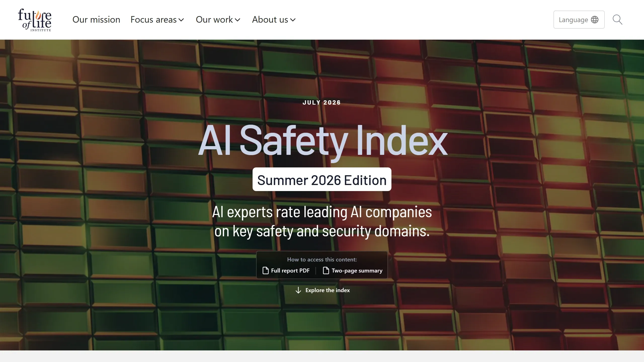Expand the About us chevron
The height and width of the screenshot is (362, 644).
(x=293, y=20)
